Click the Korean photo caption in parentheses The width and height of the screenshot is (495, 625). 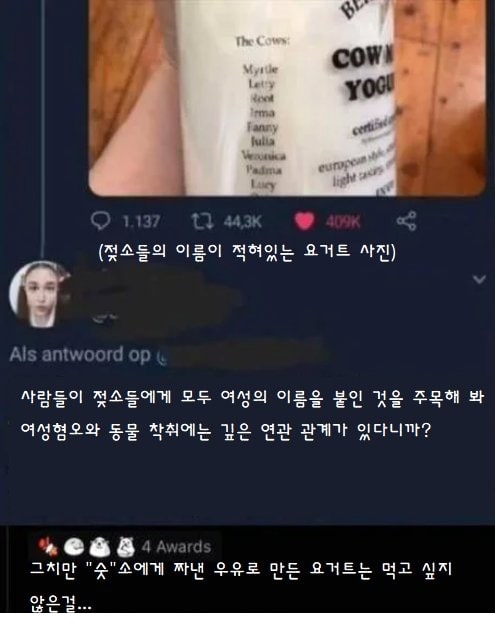[x=247, y=252]
